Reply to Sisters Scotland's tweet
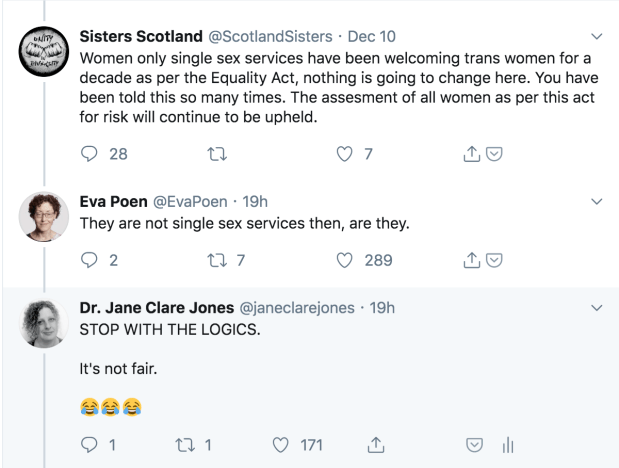Viewport: 619px width, 468px height. pos(89,154)
